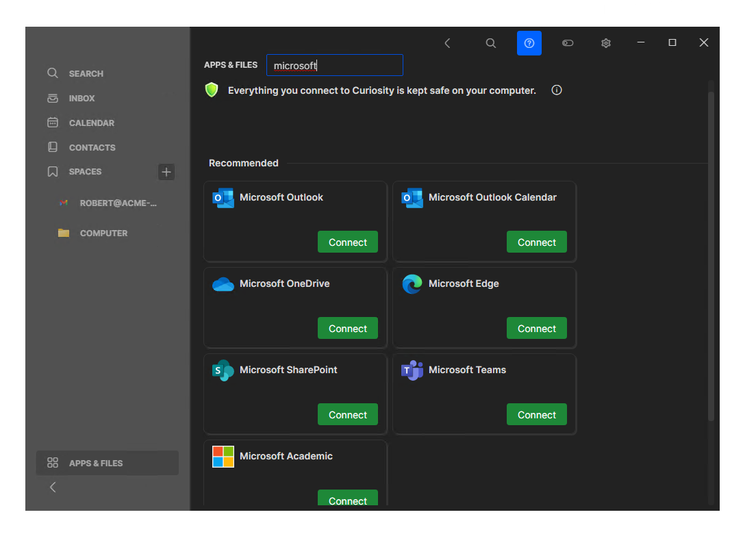
Task: Click the Contacts book icon in sidebar
Action: click(x=53, y=147)
